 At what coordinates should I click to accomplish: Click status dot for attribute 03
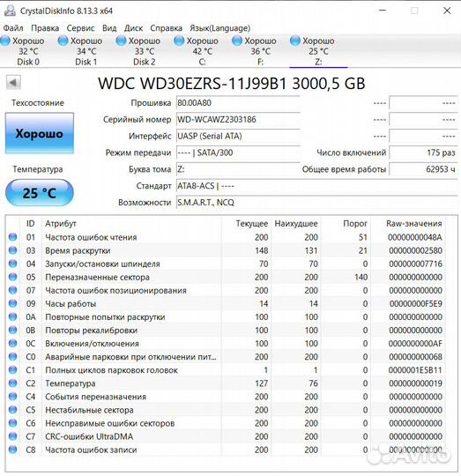coord(12,250)
